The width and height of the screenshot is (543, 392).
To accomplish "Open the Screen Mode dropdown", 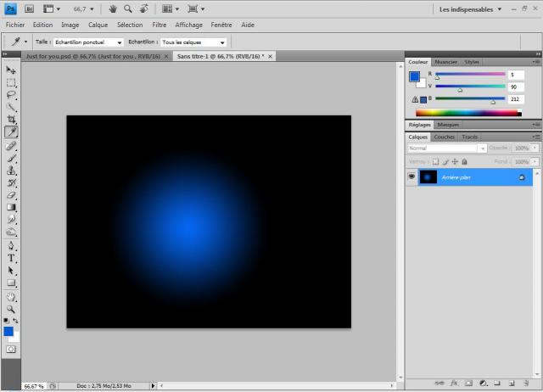I will pyautogui.click(x=196, y=9).
